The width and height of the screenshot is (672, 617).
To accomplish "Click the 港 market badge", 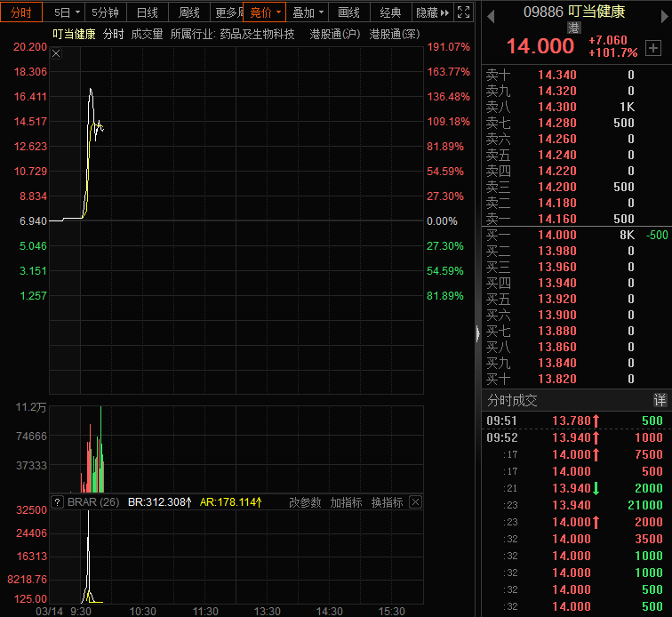I will (573, 28).
